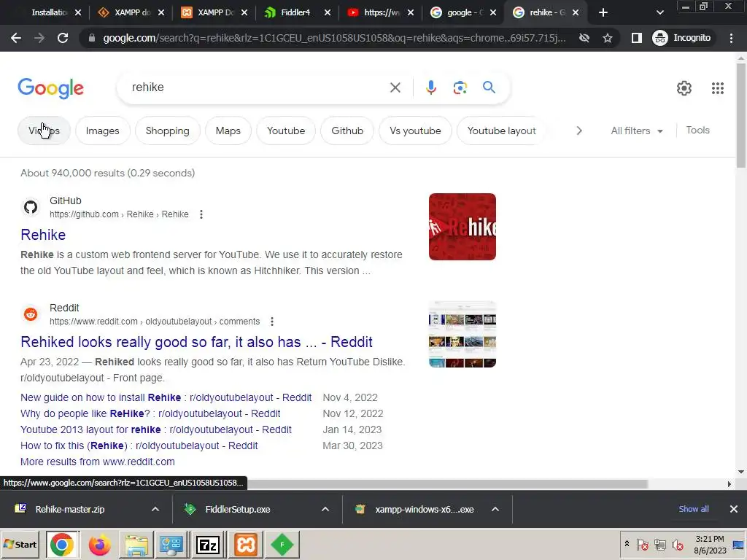Launch Firefox from the taskbar
This screenshot has height=560, width=747.
(x=99, y=545)
